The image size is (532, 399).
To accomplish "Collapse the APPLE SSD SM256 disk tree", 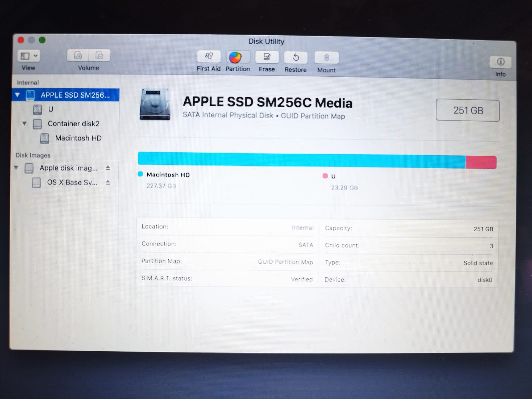I will (x=18, y=95).
